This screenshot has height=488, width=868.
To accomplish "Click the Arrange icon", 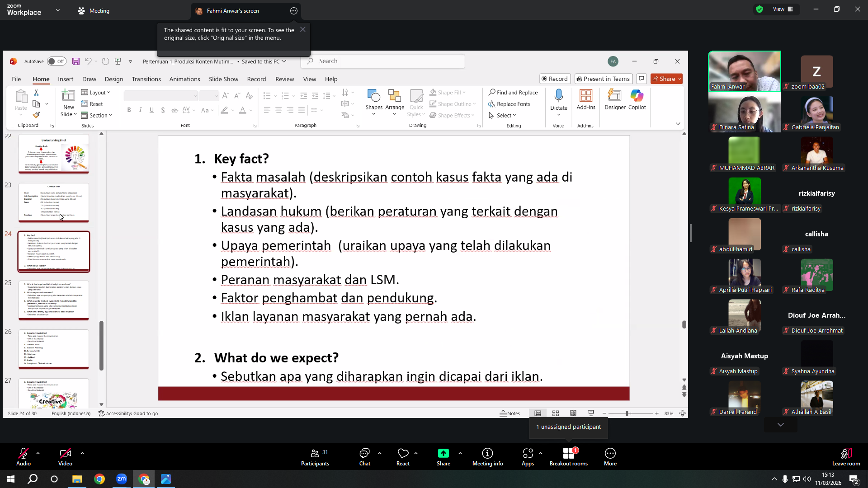I will click(395, 96).
